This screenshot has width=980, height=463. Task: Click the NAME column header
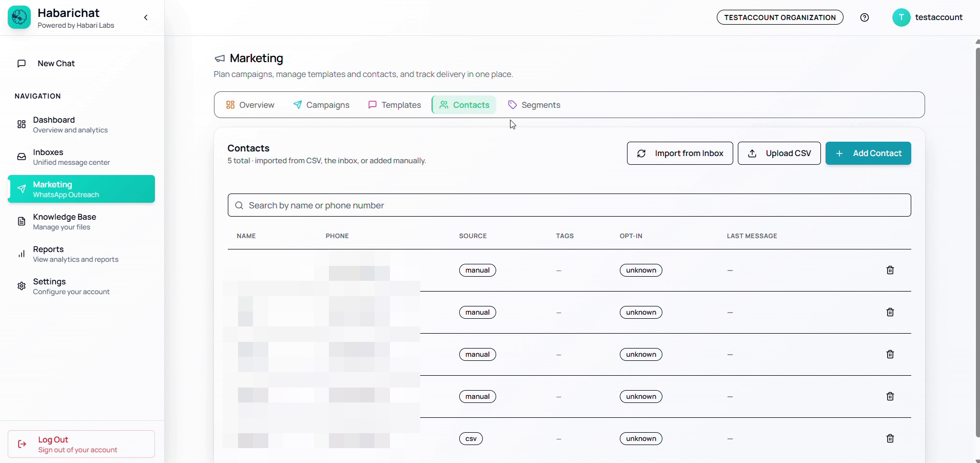(246, 236)
